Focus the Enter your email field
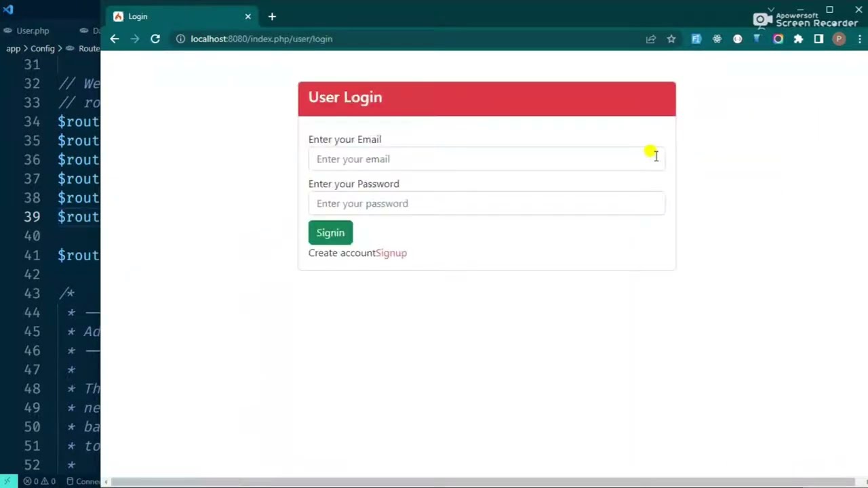 click(487, 159)
